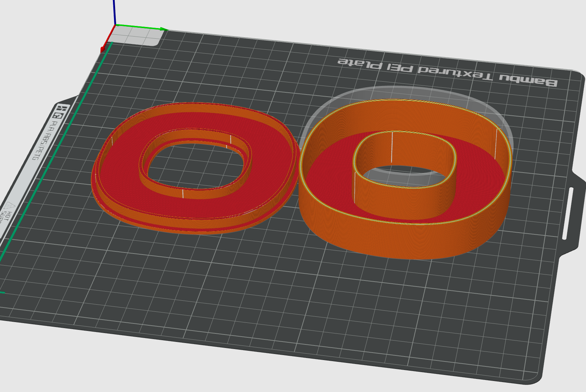Click the 'Bambu Textured PEI Plate' label
This screenshot has width=586, height=392.
[x=447, y=72]
